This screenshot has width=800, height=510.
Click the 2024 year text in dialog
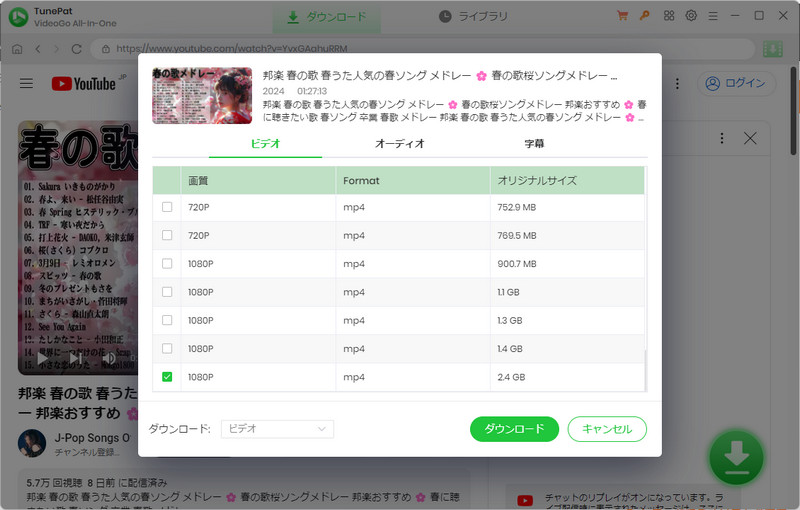click(x=273, y=91)
